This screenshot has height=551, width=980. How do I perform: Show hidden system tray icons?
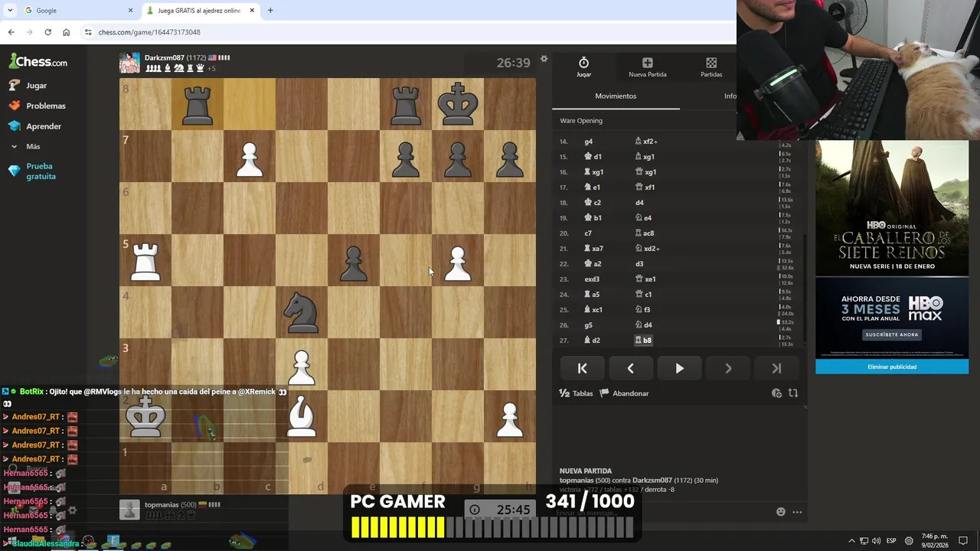click(x=851, y=541)
